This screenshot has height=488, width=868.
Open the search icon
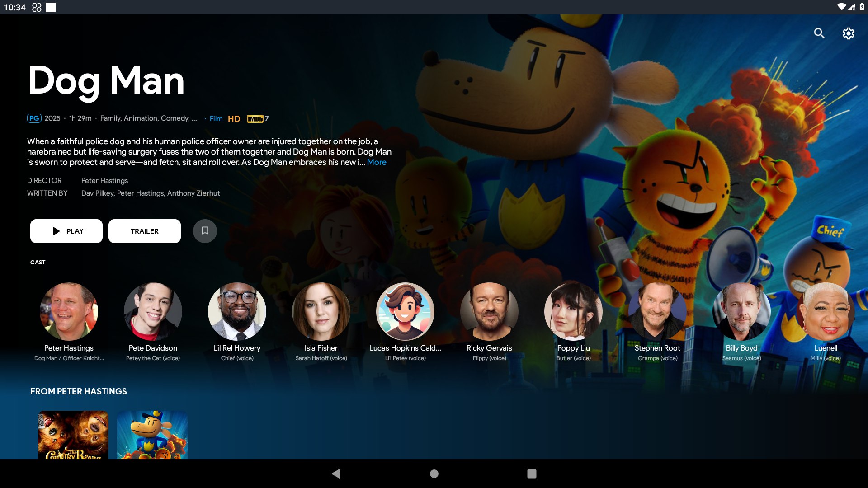pyautogui.click(x=819, y=33)
